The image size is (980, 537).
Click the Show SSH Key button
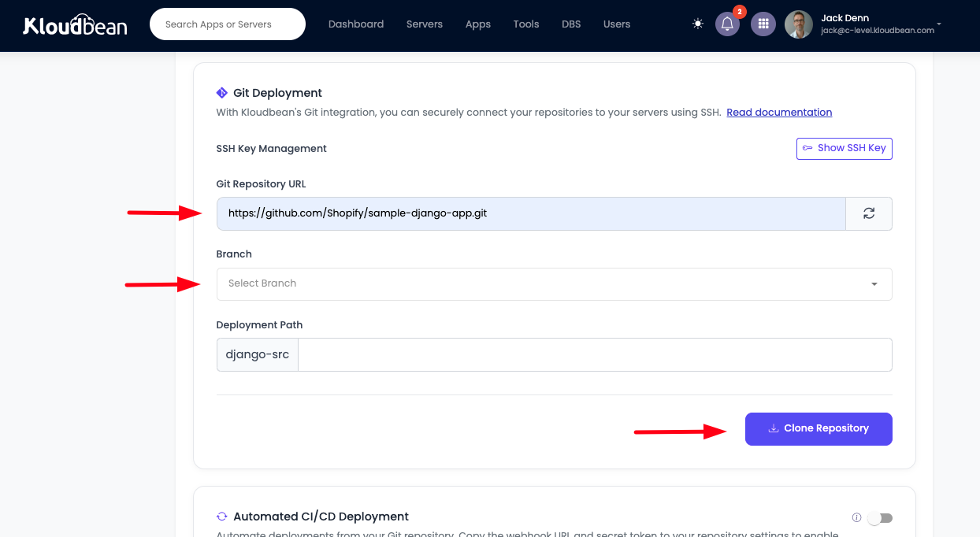coord(844,148)
